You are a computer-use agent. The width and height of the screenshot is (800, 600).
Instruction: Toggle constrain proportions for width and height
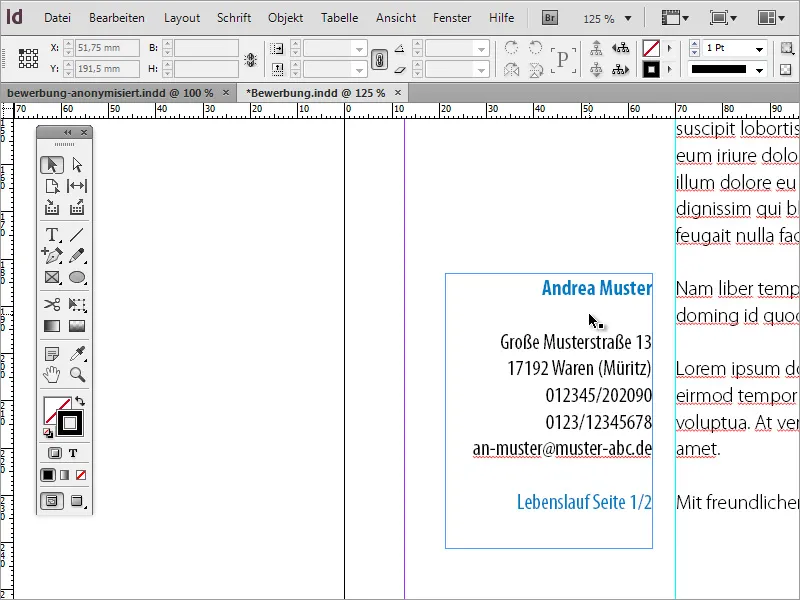point(251,60)
